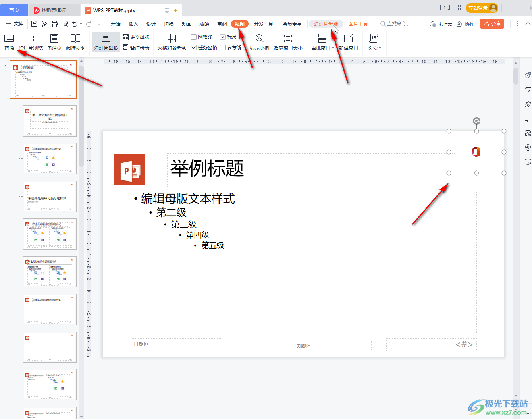Viewport: 532px width, 419px height.
Task: Click the export to PDF icon
Action: 45,24
